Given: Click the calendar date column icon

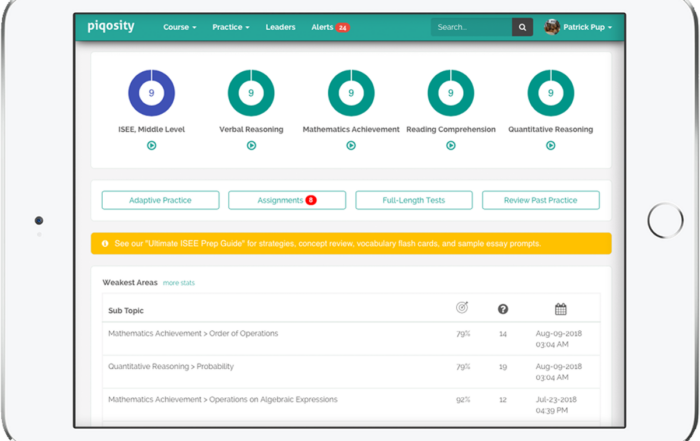Looking at the screenshot, I should 561,309.
